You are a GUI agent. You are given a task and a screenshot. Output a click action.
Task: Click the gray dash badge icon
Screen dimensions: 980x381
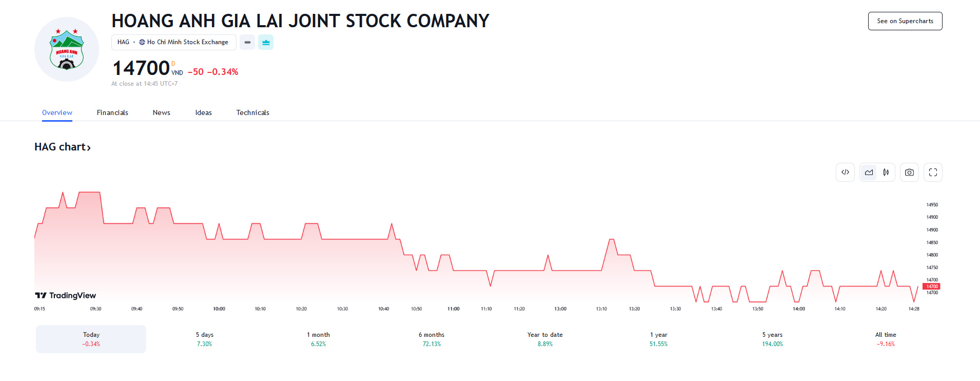click(x=247, y=42)
